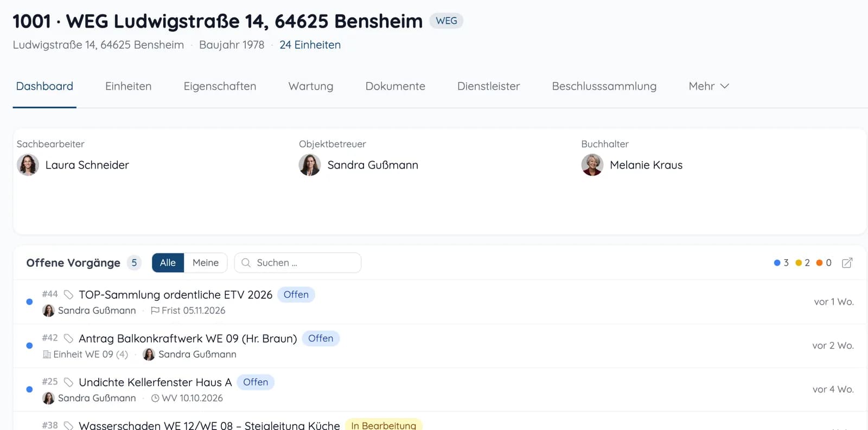Click tag icon of Undichte Kellerfenster Haus A
The width and height of the screenshot is (868, 430).
pyautogui.click(x=68, y=382)
